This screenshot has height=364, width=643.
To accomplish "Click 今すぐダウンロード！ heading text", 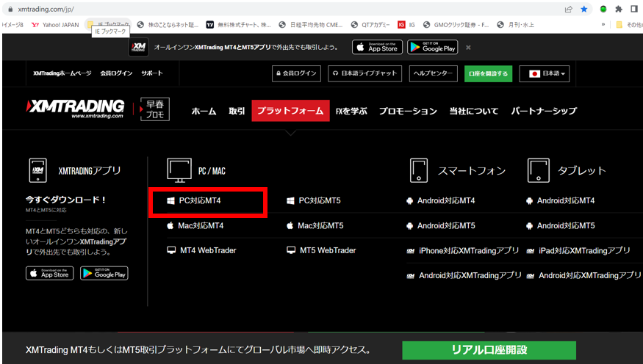I will coord(66,200).
